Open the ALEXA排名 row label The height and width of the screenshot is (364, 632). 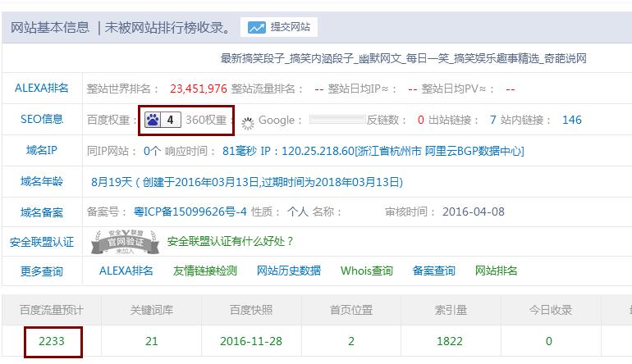(x=42, y=89)
